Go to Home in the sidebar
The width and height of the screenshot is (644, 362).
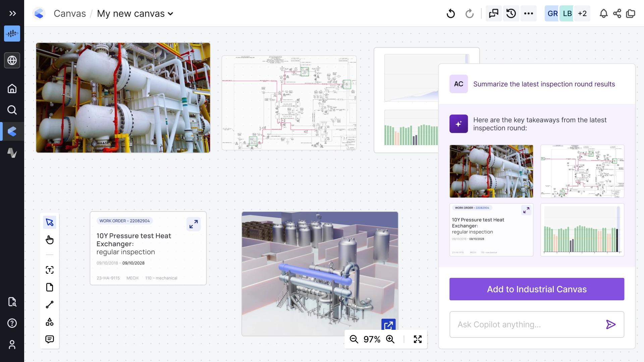[12, 88]
